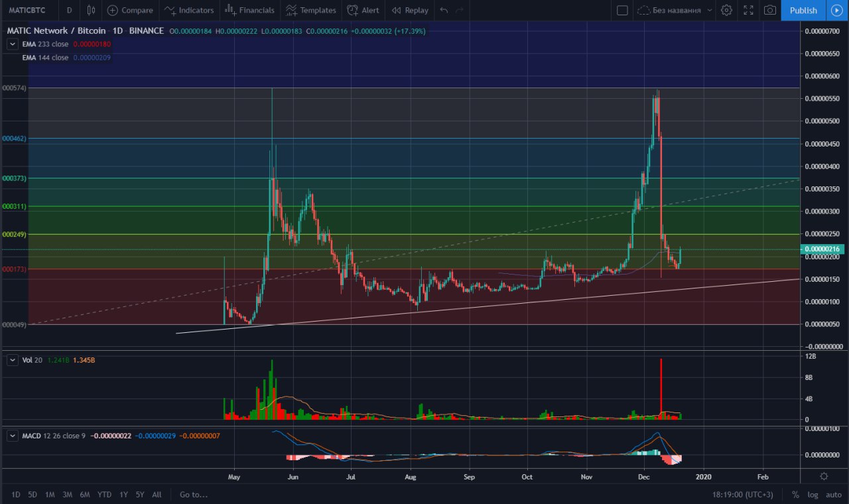Open the Indicators dialog
The height and width of the screenshot is (504, 849).
[189, 10]
